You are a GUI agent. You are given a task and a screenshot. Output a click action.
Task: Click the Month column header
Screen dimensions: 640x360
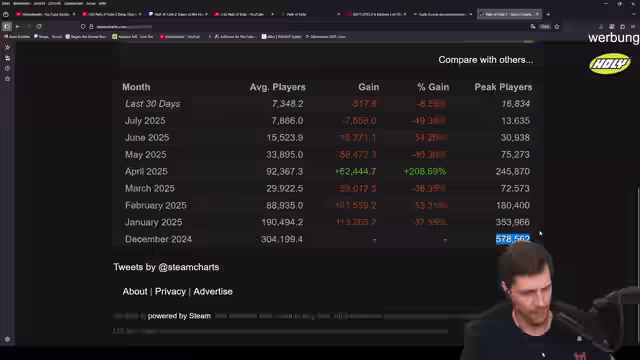pyautogui.click(x=136, y=87)
